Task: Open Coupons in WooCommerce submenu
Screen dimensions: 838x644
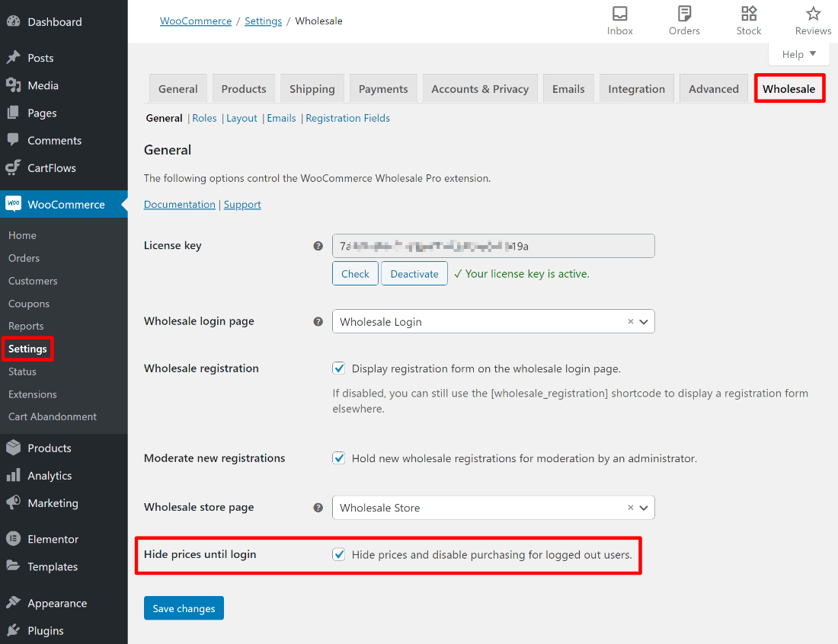Action: click(29, 303)
